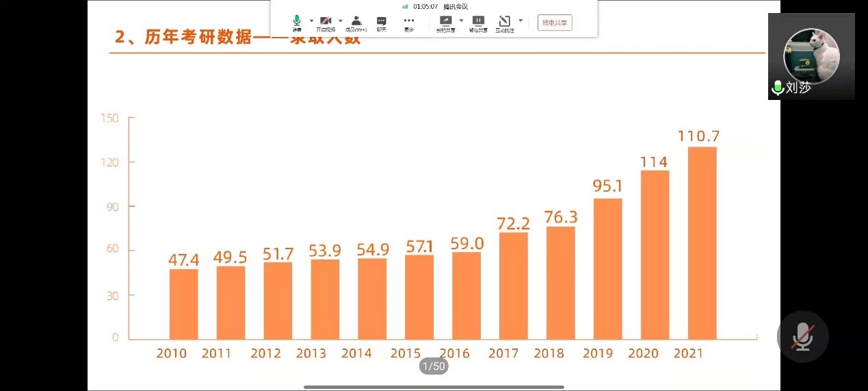
Task: Pause the screen sharing
Action: click(478, 22)
